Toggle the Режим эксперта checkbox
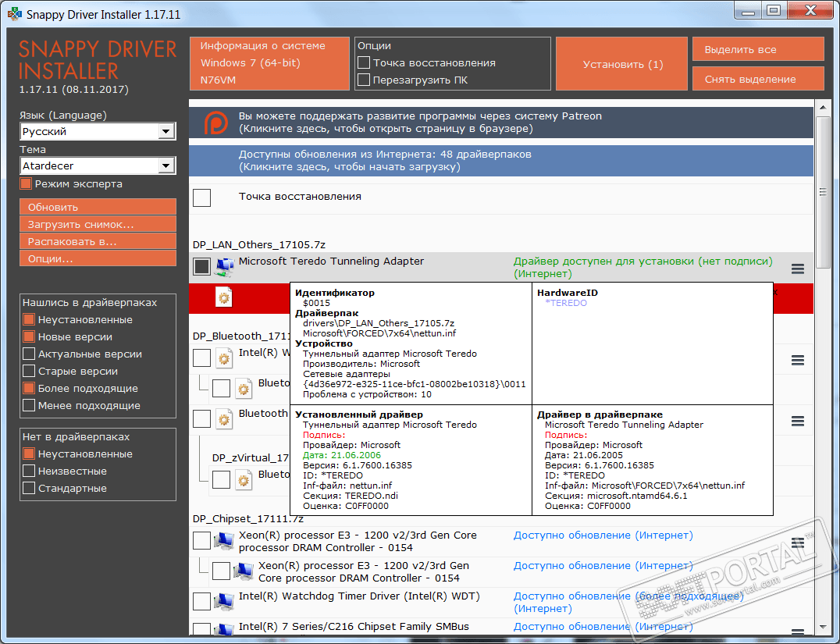Image resolution: width=840 pixels, height=644 pixels. tap(26, 183)
